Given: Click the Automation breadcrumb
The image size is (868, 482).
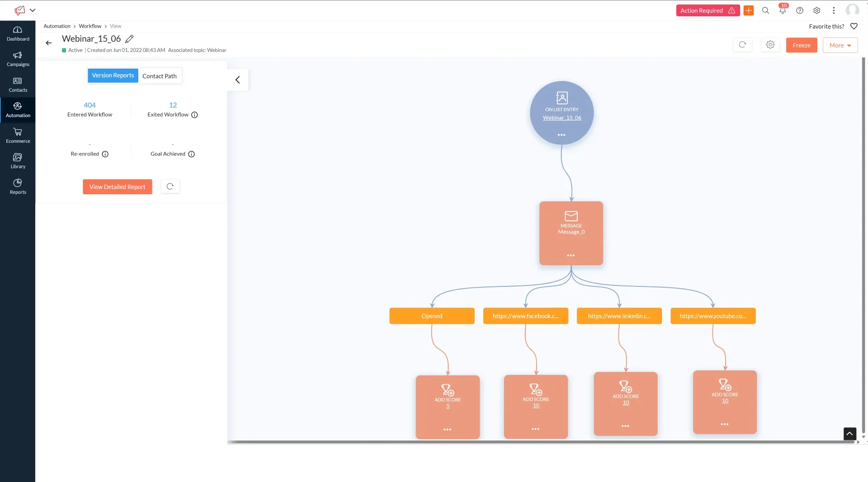Looking at the screenshot, I should [57, 26].
